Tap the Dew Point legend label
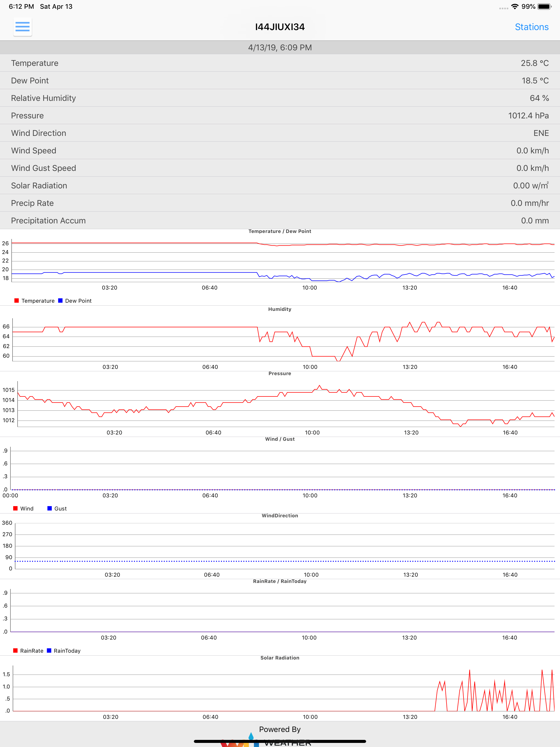Screen dimensions: 560x747 78,301
